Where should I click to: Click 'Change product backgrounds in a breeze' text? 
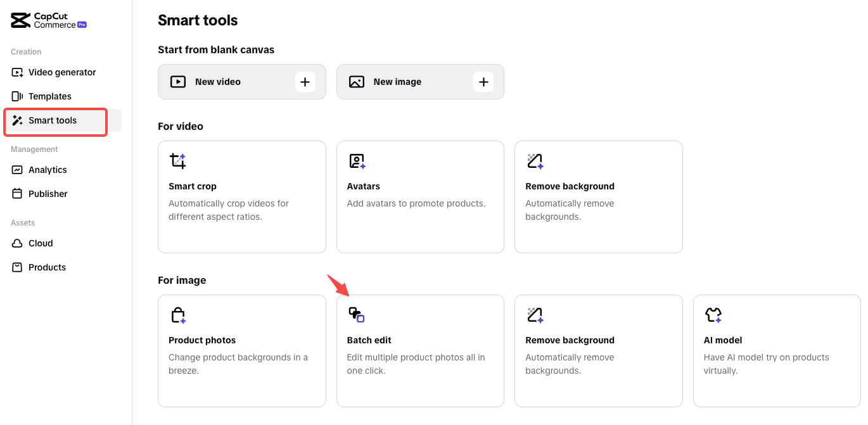point(238,364)
